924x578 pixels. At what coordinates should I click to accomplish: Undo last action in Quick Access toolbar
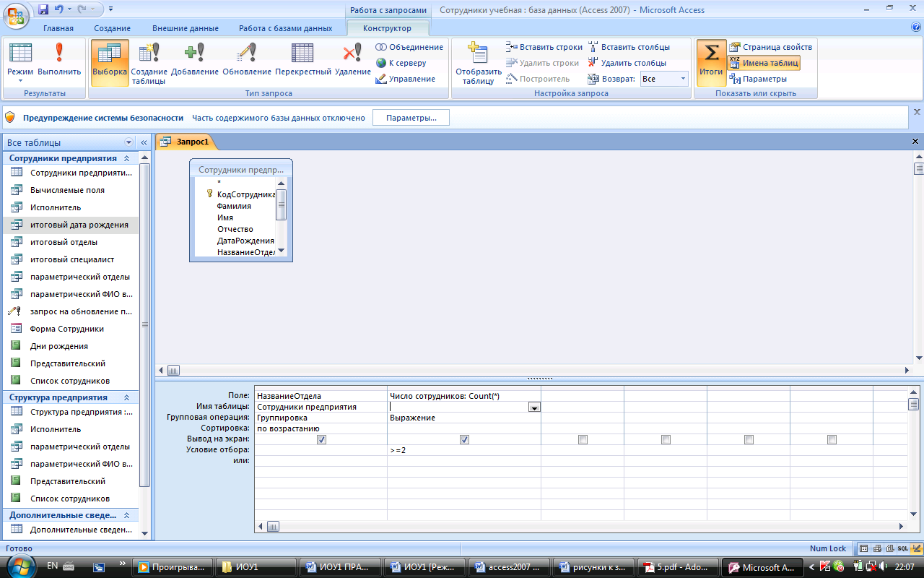(58, 10)
